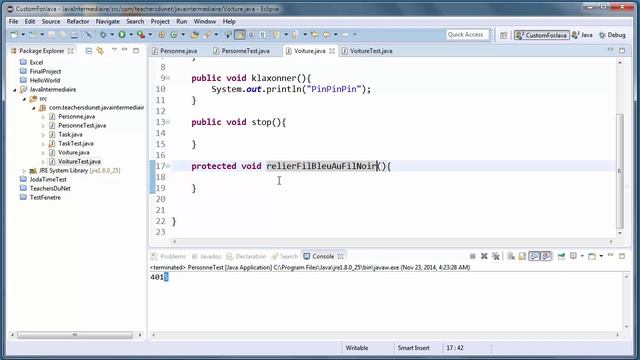Toggle Show Console When Standard Out Changes
Screen dimensions: 640x360
(534, 256)
